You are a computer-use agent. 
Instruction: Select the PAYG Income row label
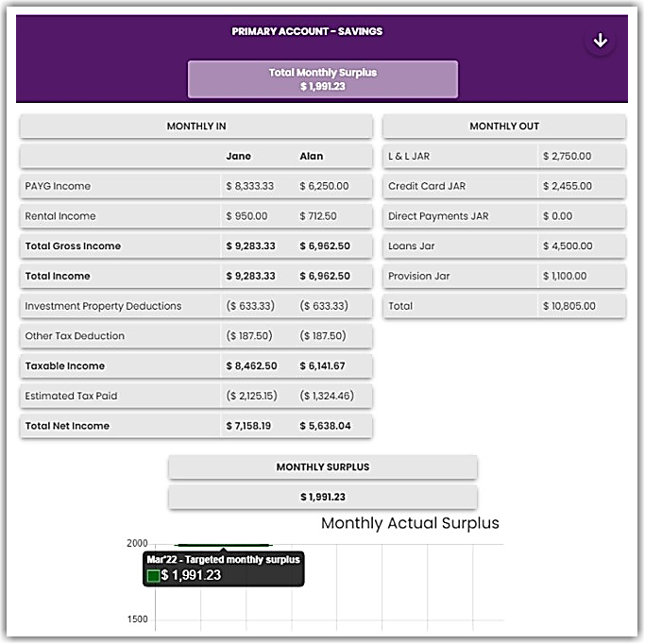coord(58,186)
